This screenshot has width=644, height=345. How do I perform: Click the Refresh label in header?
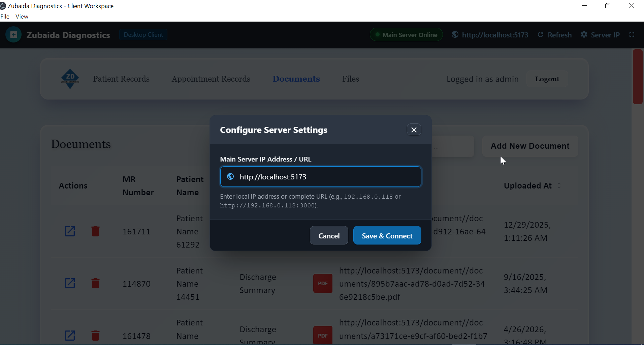tap(559, 35)
